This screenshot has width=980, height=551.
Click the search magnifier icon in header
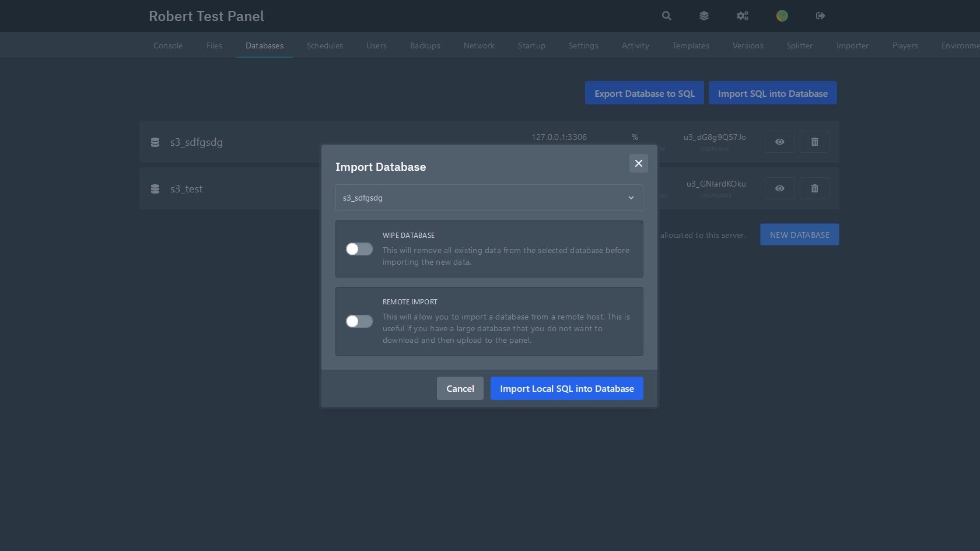point(666,16)
